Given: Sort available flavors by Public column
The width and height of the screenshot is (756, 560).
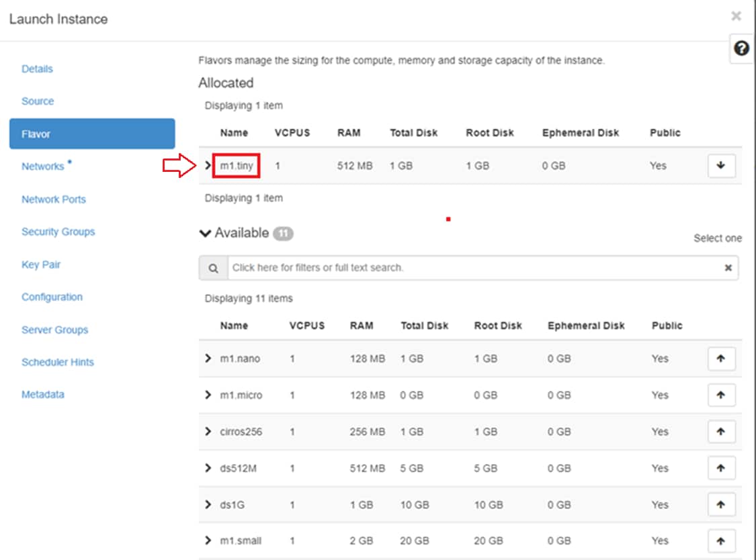Looking at the screenshot, I should (x=667, y=326).
